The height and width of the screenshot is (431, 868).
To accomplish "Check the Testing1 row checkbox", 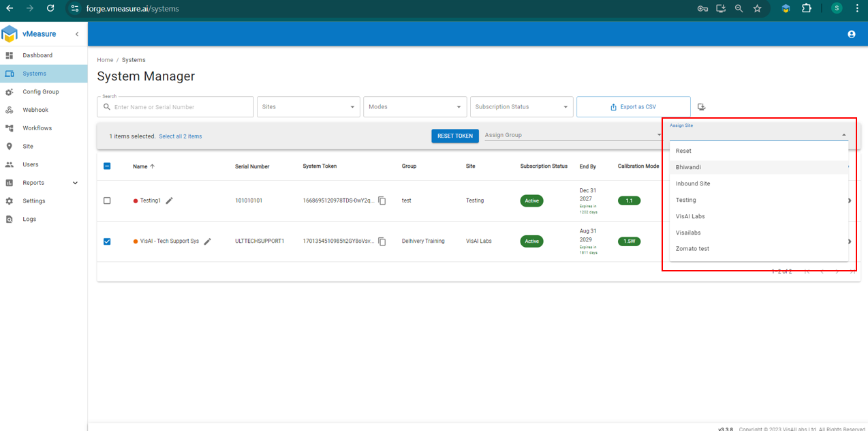I will (x=107, y=200).
